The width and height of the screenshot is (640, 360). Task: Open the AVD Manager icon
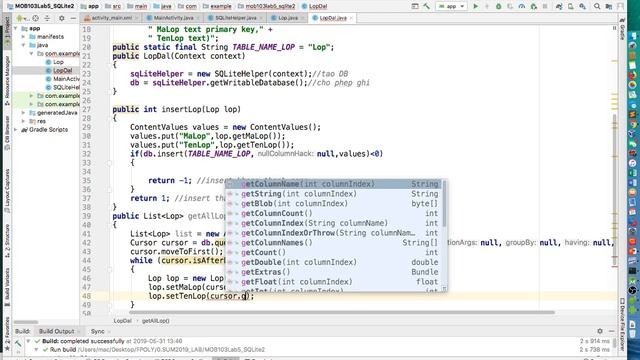[x=571, y=6]
